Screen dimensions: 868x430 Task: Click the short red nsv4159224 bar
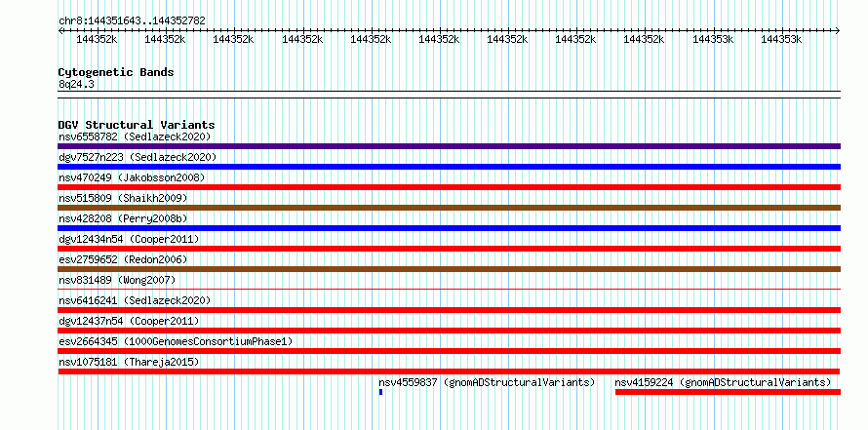tap(728, 392)
